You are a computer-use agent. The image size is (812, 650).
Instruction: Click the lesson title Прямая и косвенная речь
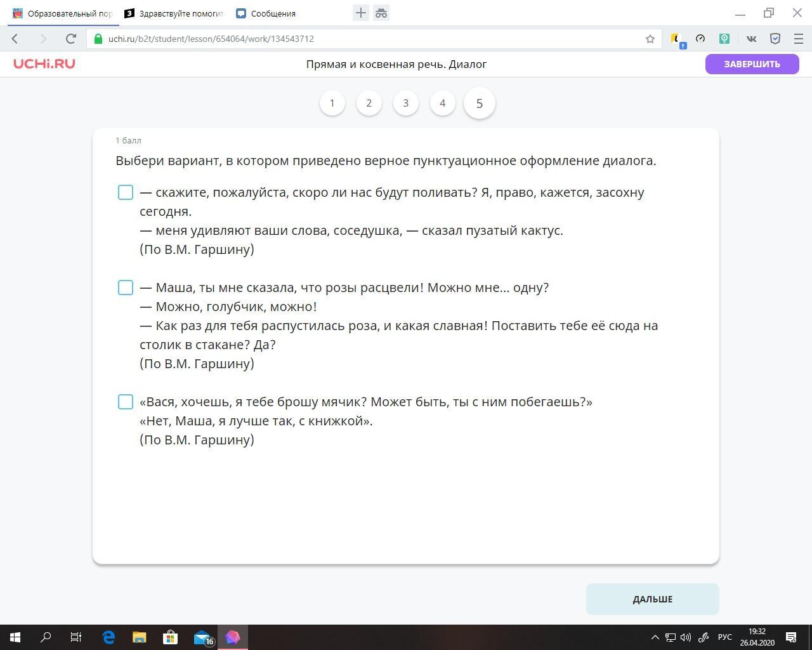point(396,64)
